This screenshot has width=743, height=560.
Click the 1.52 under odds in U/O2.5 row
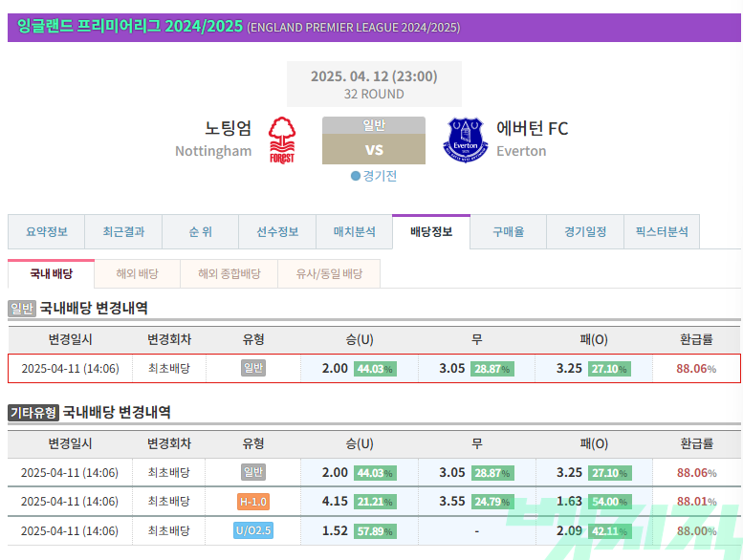(335, 531)
